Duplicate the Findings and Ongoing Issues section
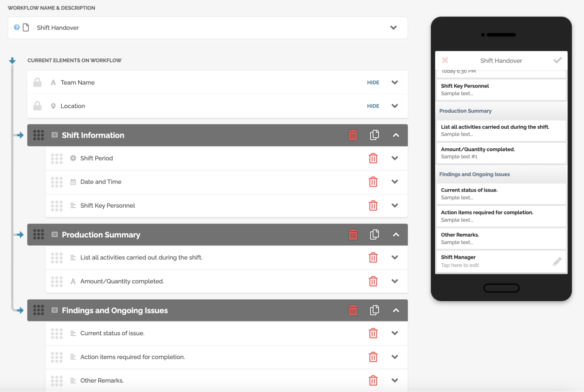Viewport: 584px width, 392px height. (x=374, y=310)
